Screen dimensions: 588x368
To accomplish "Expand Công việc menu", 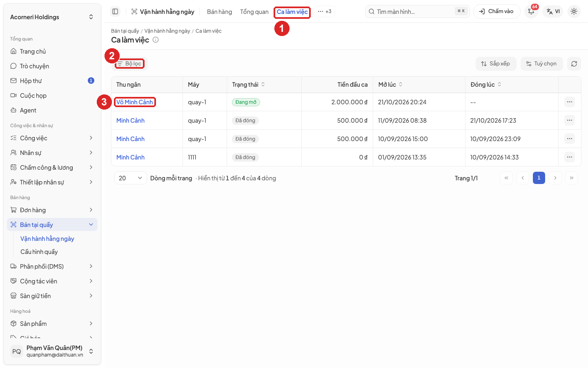I will point(52,138).
